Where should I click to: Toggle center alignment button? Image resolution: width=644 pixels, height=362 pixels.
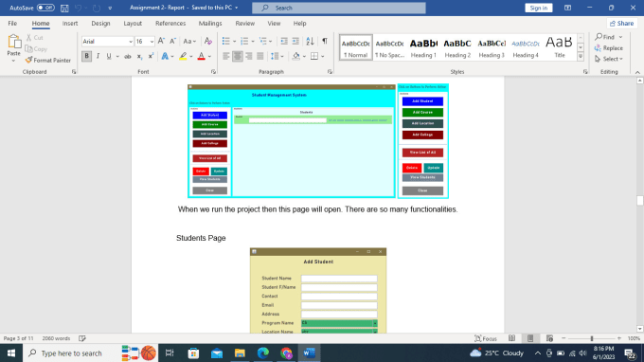[238, 56]
